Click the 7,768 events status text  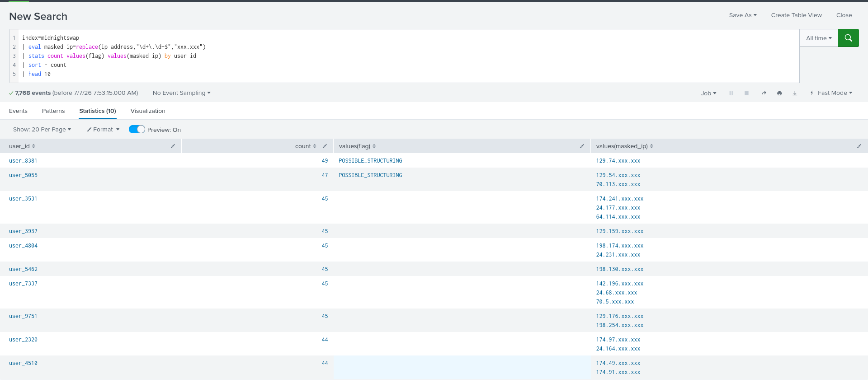[x=33, y=93]
